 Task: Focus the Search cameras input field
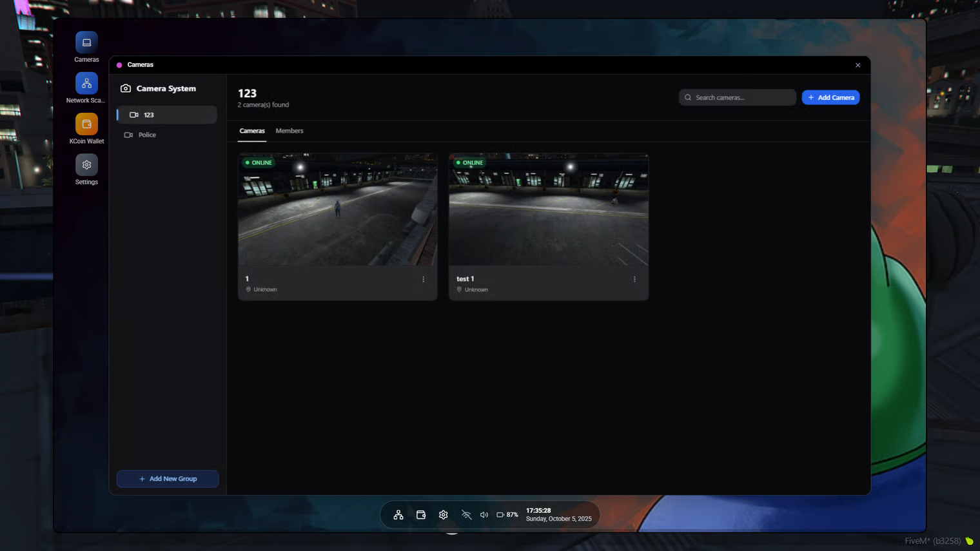738,97
